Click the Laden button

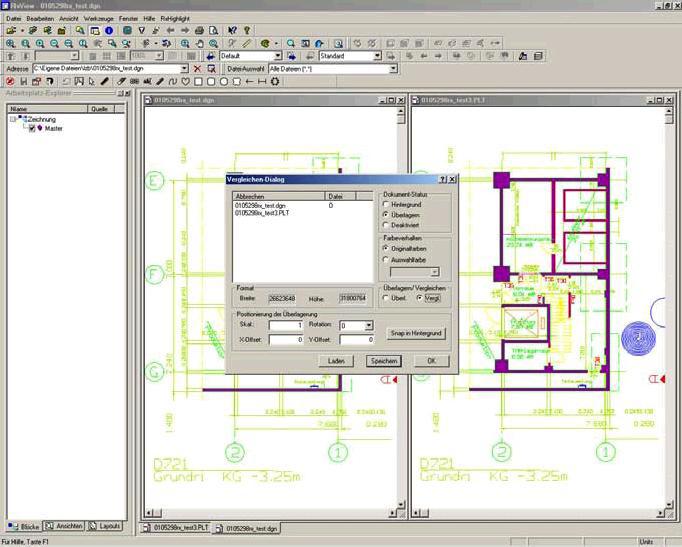(336, 361)
